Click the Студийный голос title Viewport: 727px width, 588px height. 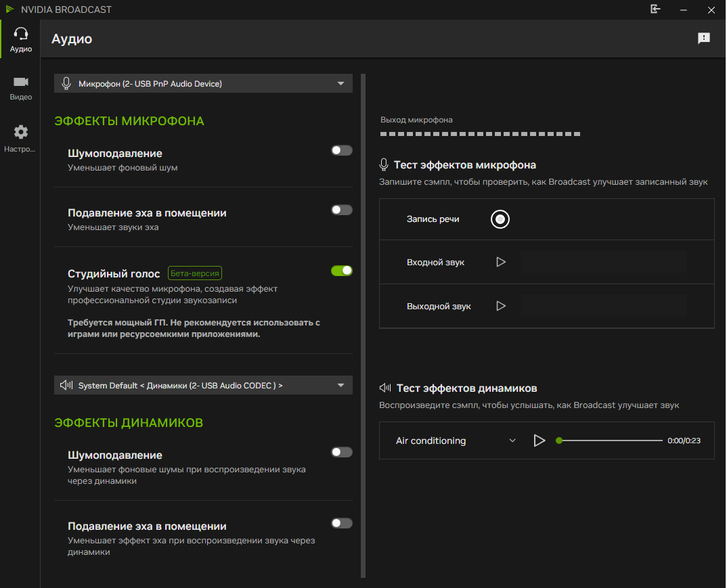[114, 274]
